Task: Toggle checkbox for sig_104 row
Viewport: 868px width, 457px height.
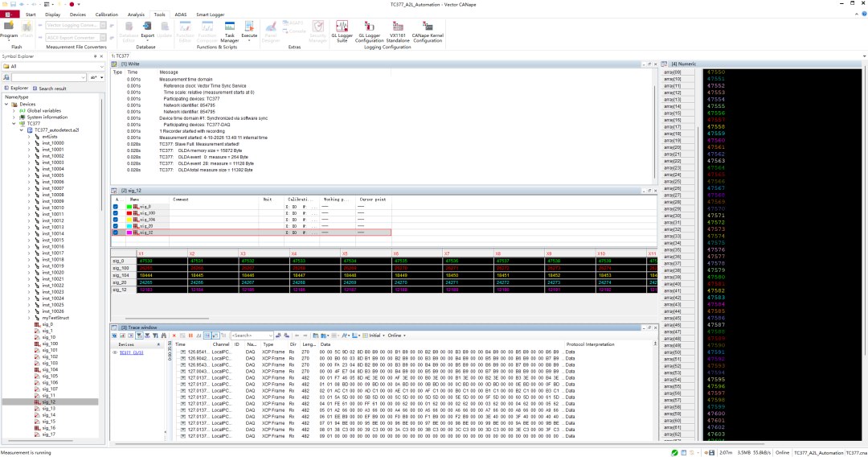Action: pos(116,220)
